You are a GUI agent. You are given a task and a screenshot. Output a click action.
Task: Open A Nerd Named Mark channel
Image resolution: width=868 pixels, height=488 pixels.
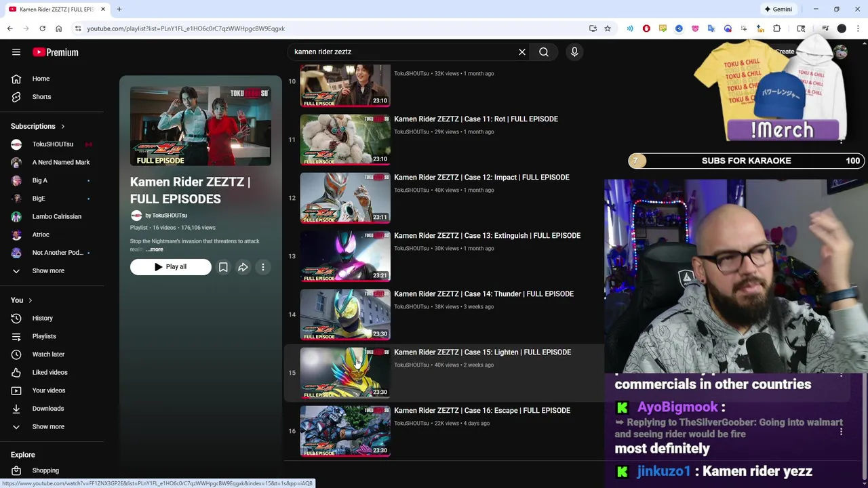point(60,162)
